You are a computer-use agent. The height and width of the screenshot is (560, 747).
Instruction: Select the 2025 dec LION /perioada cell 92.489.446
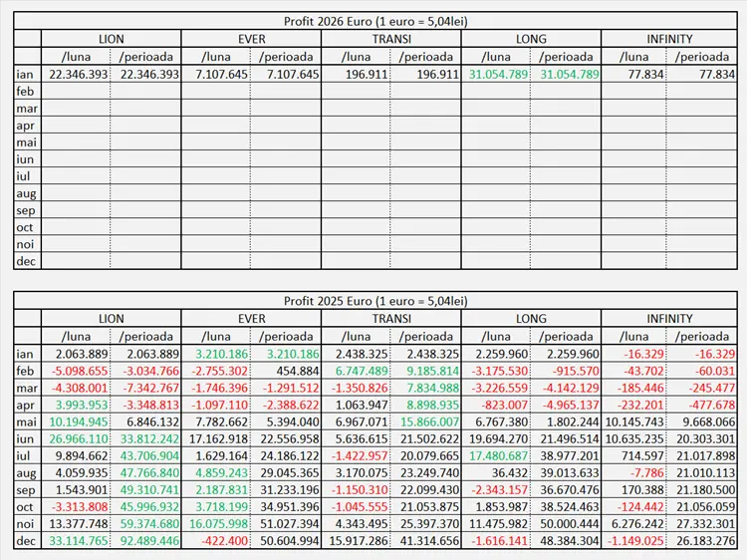click(146, 541)
